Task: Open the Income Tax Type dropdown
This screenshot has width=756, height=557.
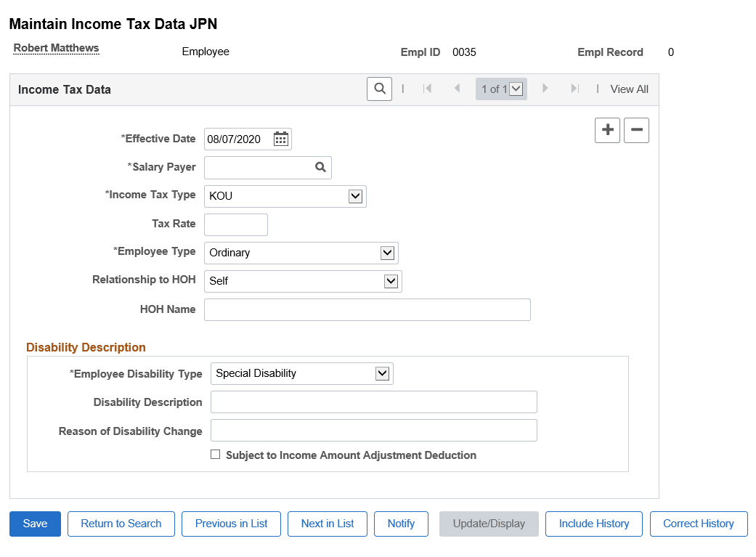Action: (x=355, y=196)
